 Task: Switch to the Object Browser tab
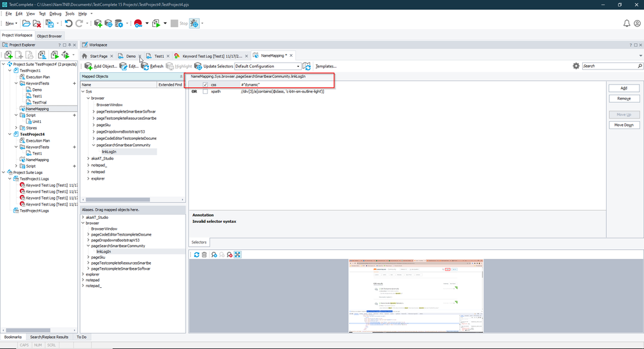click(x=49, y=35)
